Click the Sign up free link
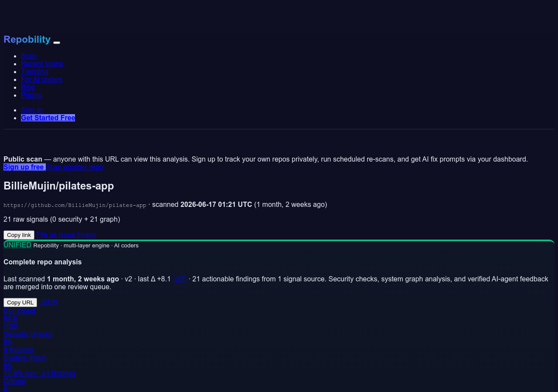The height and width of the screenshot is (392, 558). tap(24, 167)
